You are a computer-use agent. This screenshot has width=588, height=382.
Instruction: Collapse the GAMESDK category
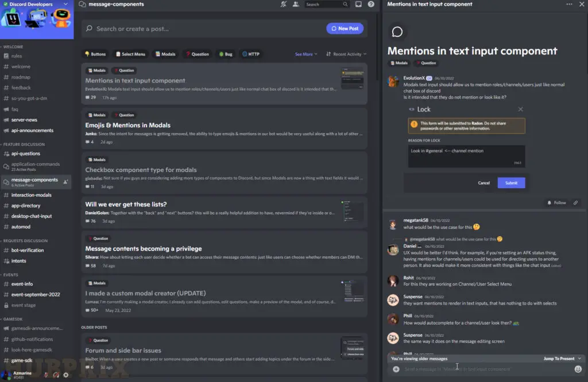[x=11, y=319]
